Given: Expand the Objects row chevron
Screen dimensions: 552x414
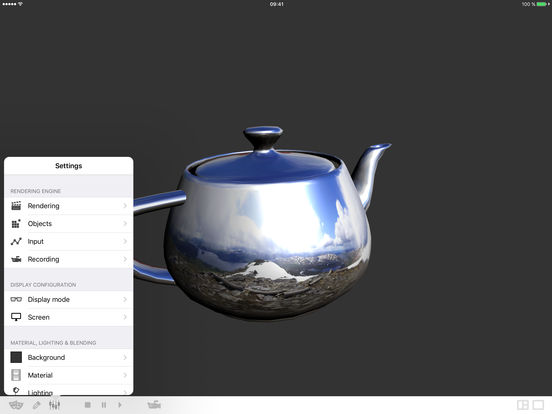Looking at the screenshot, I should pyautogui.click(x=125, y=224).
